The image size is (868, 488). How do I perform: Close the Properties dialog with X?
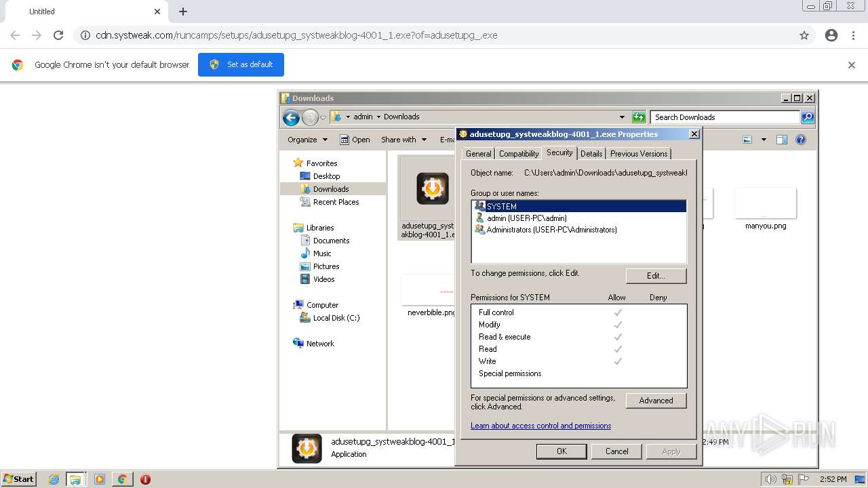click(x=694, y=134)
